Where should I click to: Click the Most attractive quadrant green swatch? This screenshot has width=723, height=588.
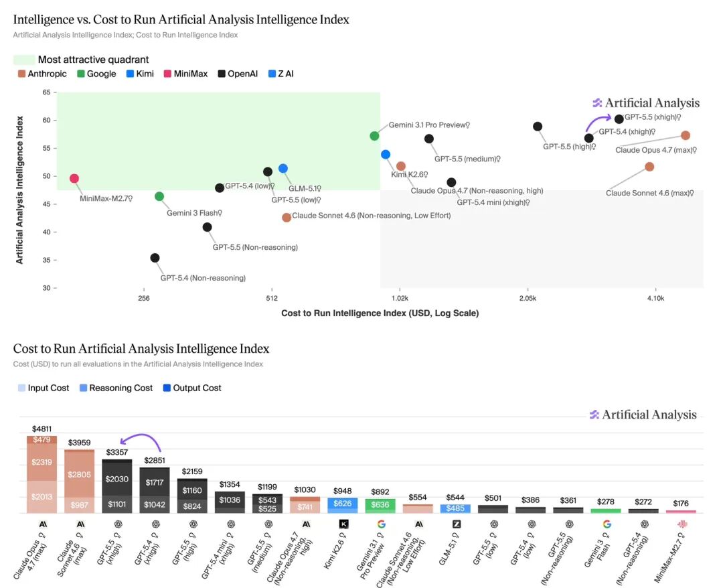24,60
